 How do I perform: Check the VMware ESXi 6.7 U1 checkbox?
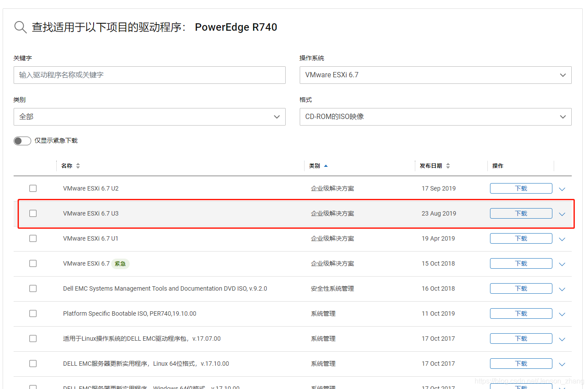[33, 238]
